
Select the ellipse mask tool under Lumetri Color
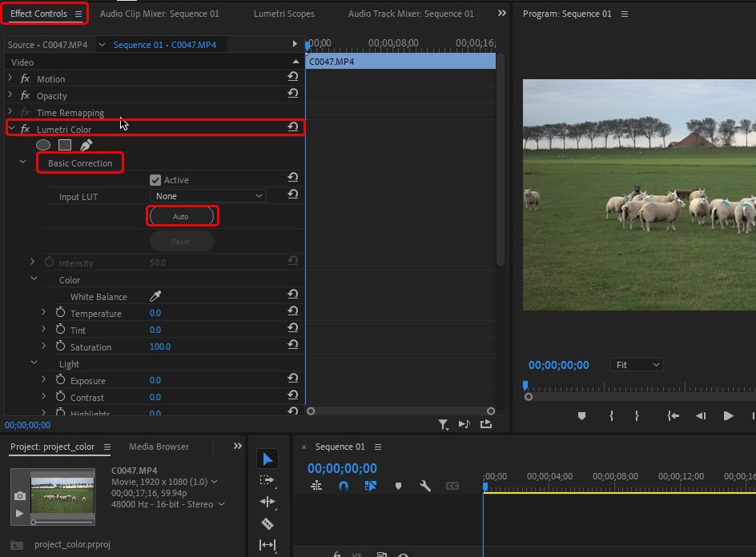point(43,145)
